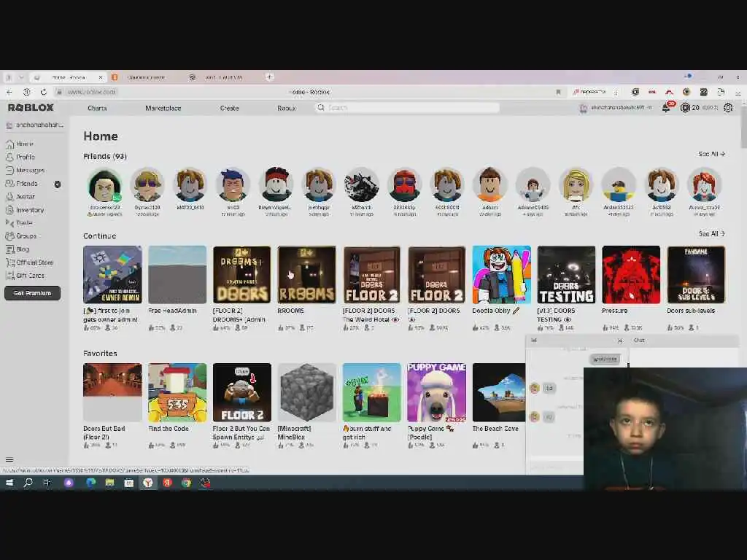Viewport: 747px width, 560px height.
Task: Click the Roblox search field
Action: pos(407,108)
